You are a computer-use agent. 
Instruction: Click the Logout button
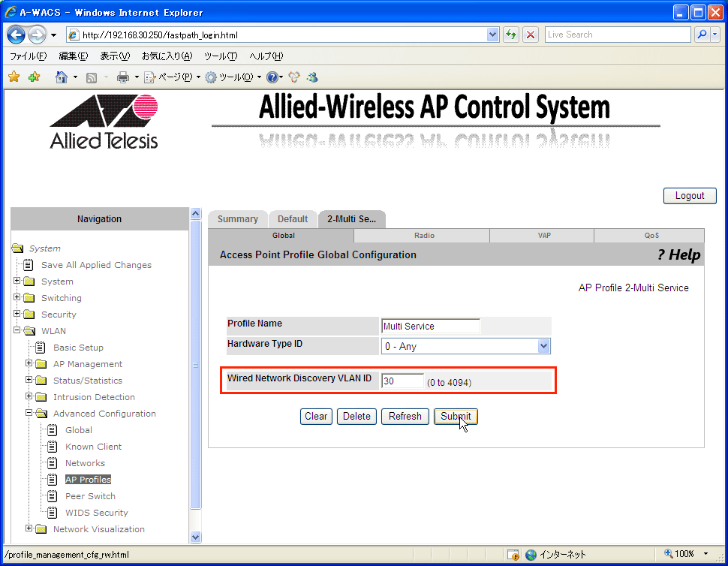tap(690, 196)
